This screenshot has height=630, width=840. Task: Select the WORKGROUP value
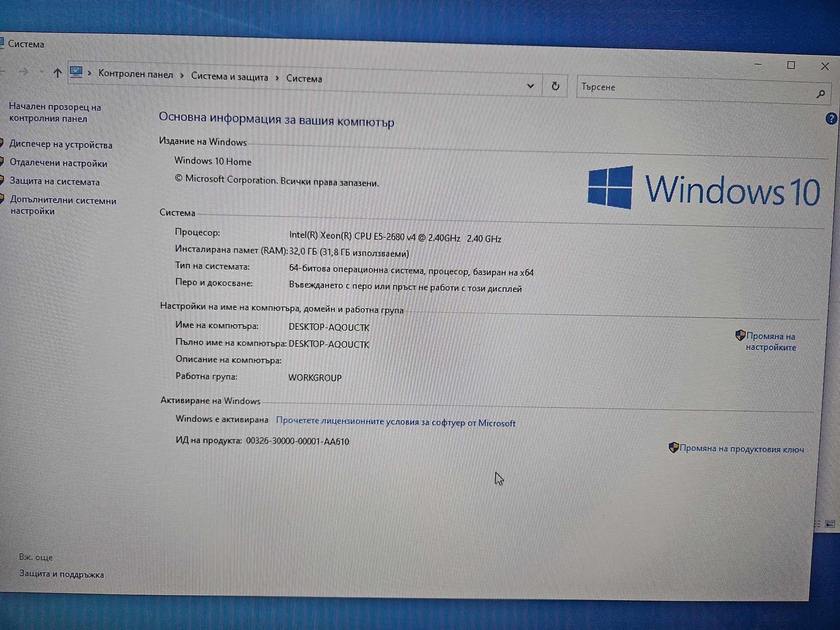click(315, 378)
